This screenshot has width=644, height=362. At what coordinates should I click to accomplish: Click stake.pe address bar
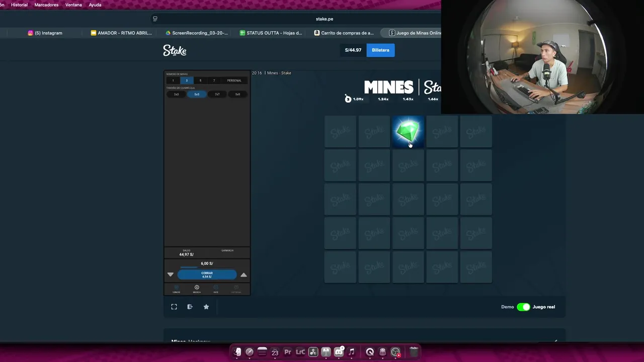325,19
